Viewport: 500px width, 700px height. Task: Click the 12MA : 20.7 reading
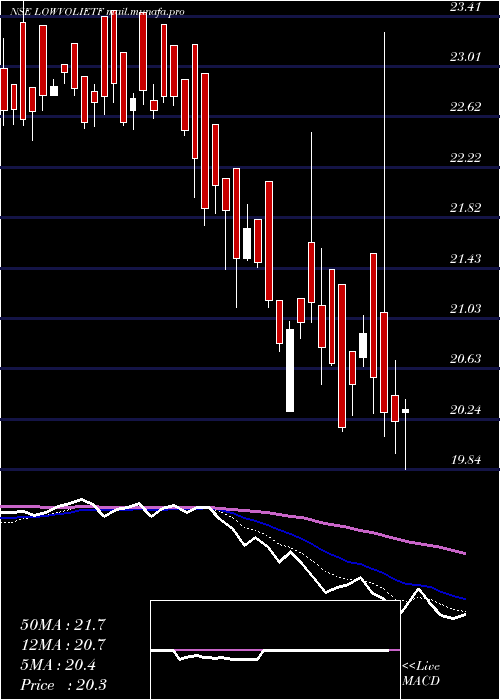click(63, 645)
